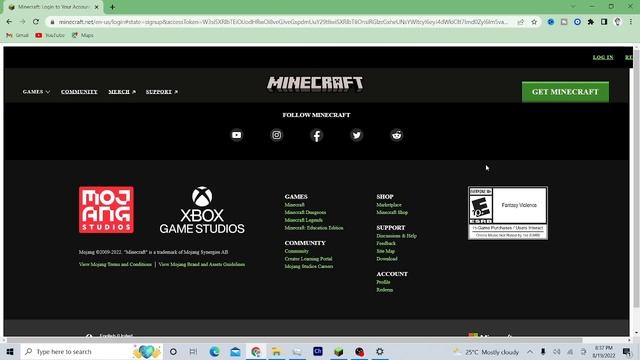Click the Minecraft logo in header
Screen dimensions: 640x360
(315, 84)
